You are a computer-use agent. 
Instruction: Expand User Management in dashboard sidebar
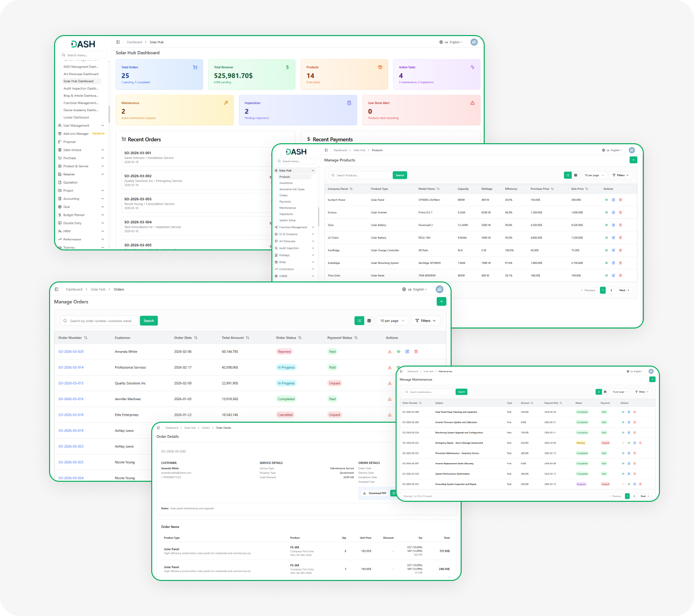pos(81,126)
